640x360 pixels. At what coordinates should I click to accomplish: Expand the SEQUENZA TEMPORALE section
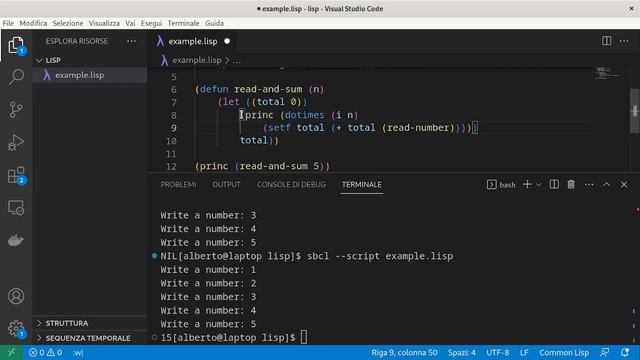[x=90, y=338]
